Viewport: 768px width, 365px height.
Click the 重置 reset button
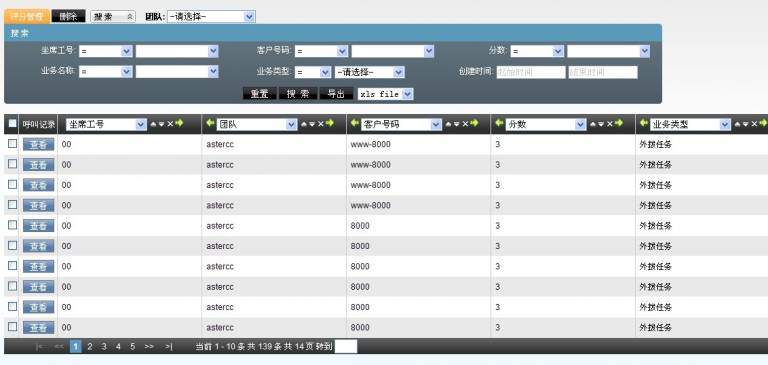260,94
